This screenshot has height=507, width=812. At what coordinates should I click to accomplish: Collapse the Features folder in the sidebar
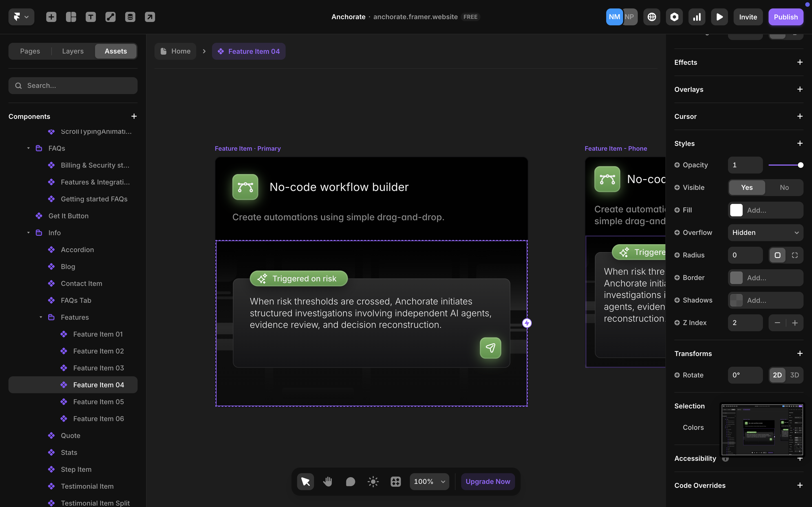coord(41,317)
